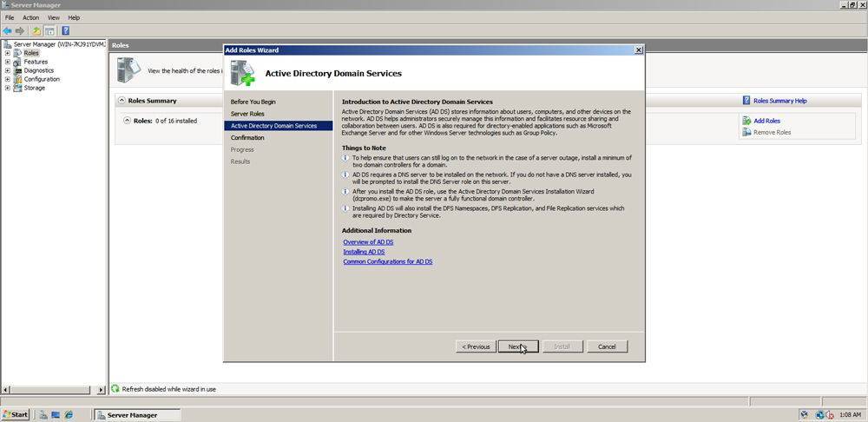Select Server Roles step in wizard sidebar
868x422 pixels.
247,114
